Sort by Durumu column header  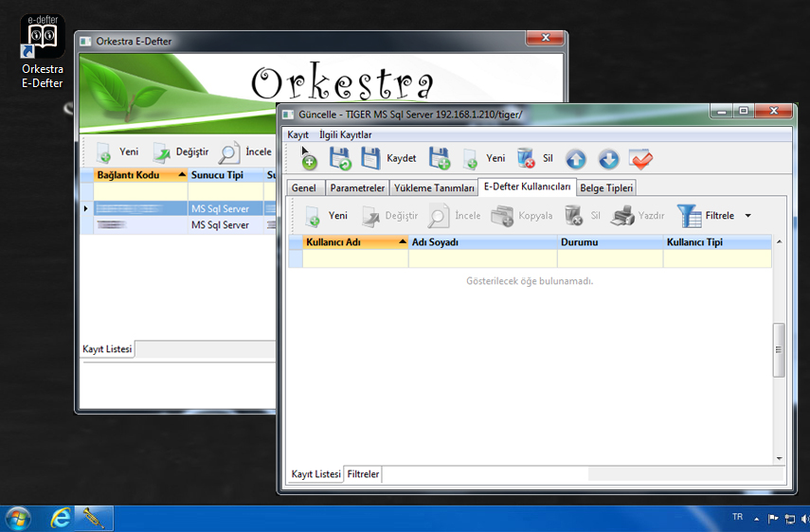(610, 242)
